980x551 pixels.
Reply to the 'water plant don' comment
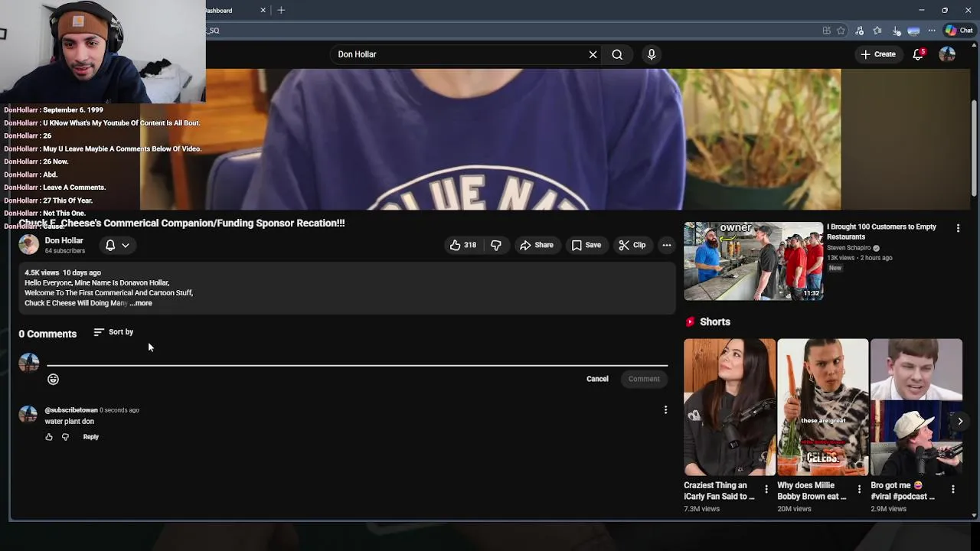coord(90,437)
